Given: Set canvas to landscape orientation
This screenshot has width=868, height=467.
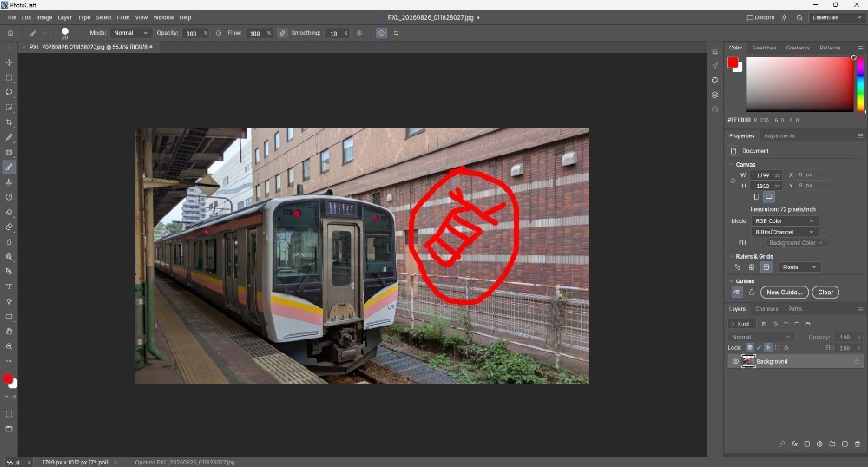Looking at the screenshot, I should point(769,197).
